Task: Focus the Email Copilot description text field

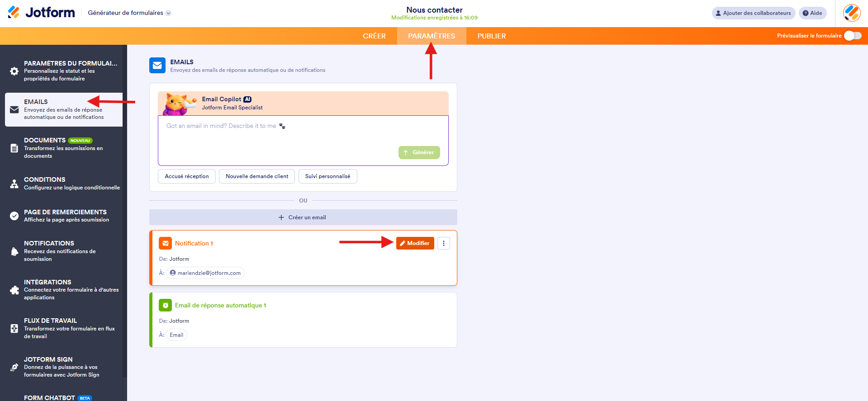Action: (x=303, y=141)
